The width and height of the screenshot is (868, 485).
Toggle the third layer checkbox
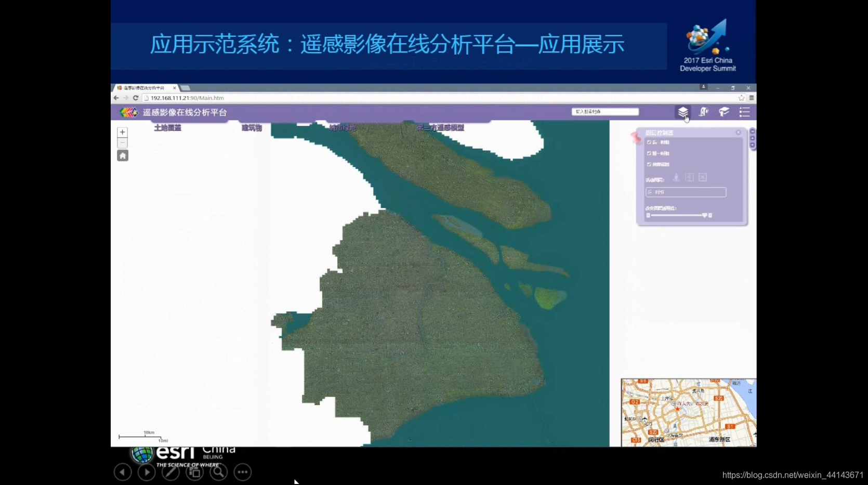click(x=649, y=164)
